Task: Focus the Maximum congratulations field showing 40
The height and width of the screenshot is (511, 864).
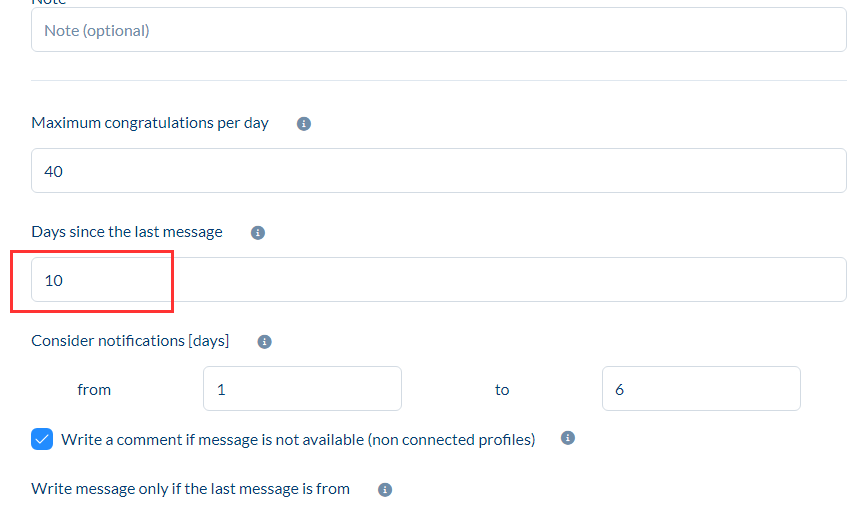Action: coord(439,171)
